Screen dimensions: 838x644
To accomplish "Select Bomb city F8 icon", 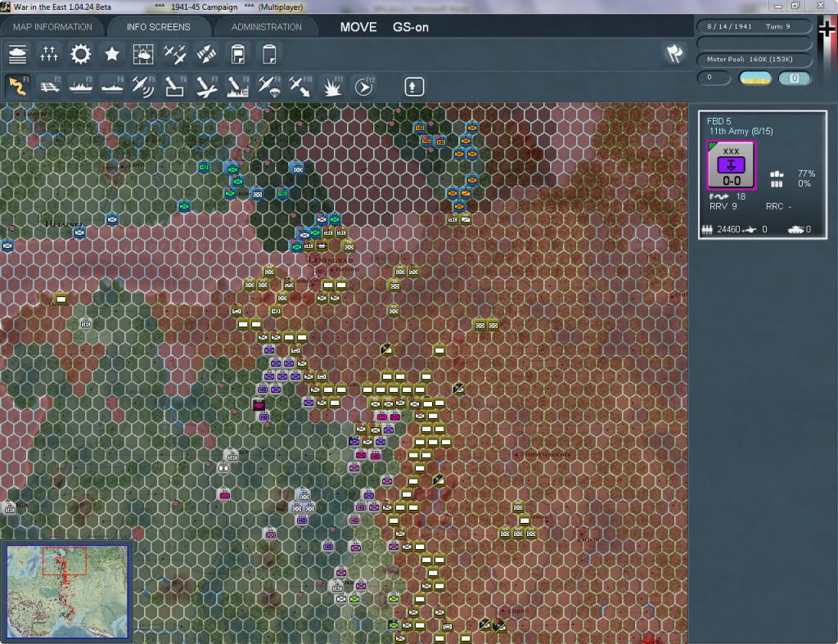I will tap(238, 86).
